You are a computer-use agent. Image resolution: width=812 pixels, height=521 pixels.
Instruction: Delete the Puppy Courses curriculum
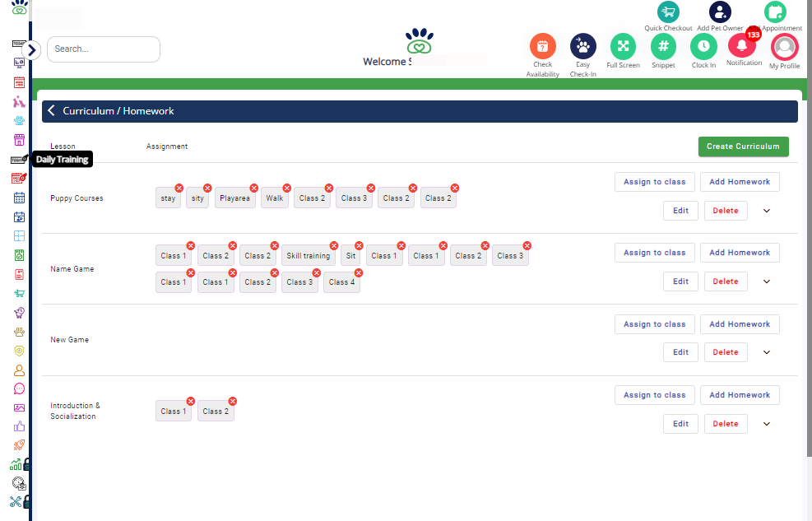726,211
